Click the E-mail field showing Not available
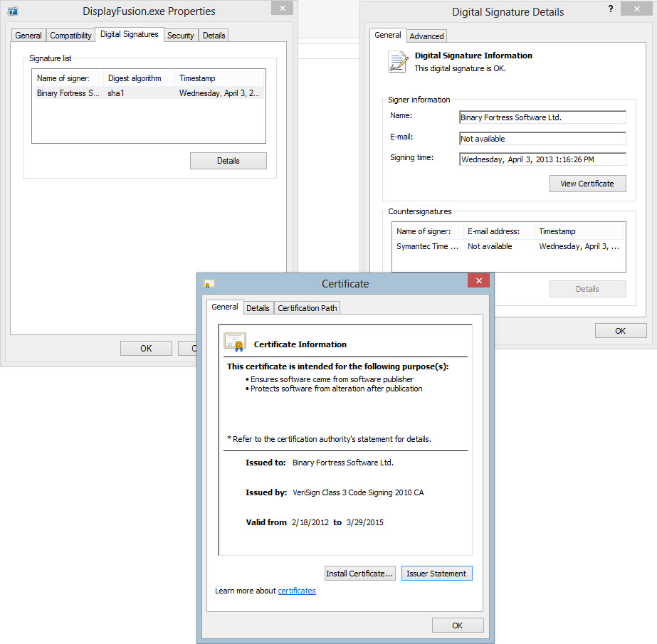This screenshot has width=657, height=644. tap(542, 139)
